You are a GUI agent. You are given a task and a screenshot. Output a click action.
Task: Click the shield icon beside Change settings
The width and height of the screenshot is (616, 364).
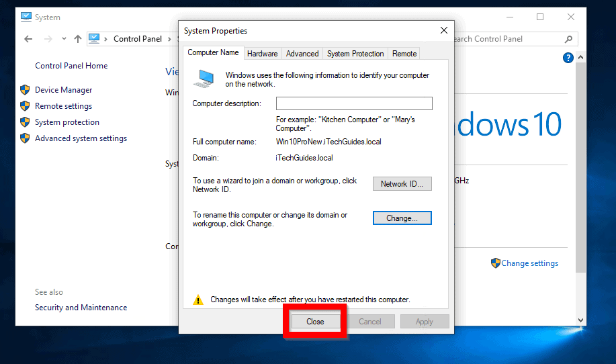[495, 263]
